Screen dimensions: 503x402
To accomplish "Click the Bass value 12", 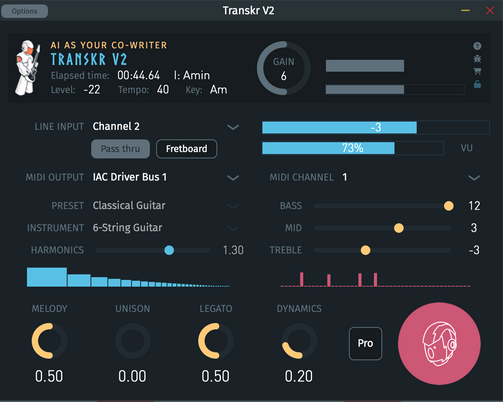I will [x=474, y=206].
